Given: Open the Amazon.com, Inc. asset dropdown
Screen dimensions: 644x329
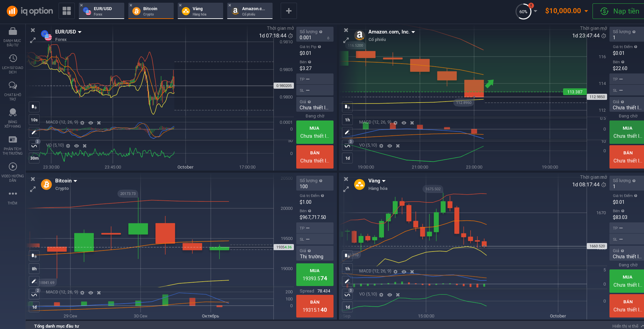Looking at the screenshot, I should pyautogui.click(x=413, y=32).
